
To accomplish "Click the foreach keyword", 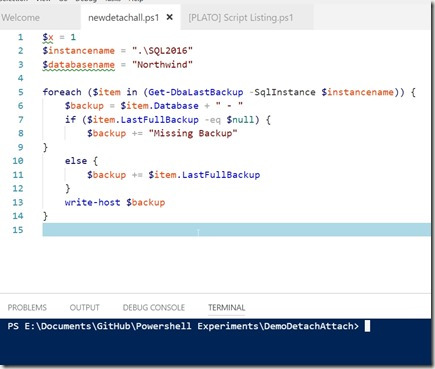I will tap(62, 92).
